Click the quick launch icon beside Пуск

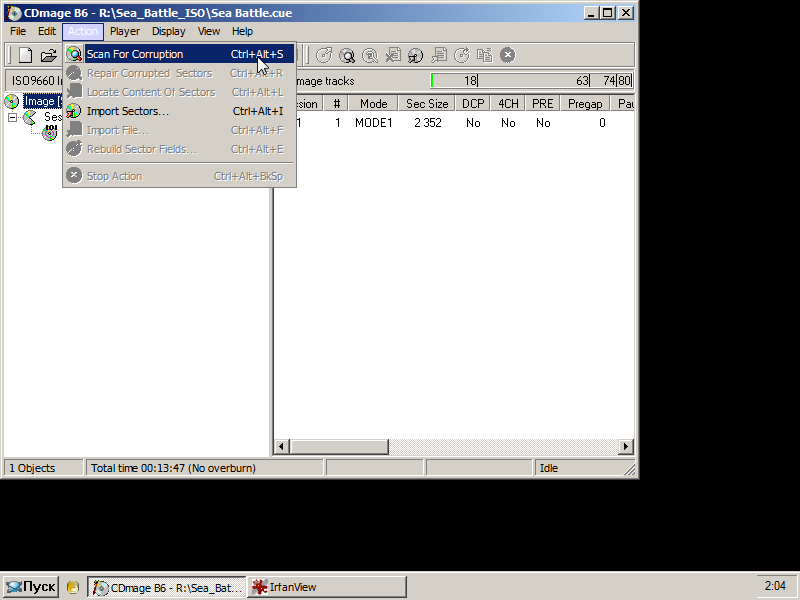pos(73,587)
